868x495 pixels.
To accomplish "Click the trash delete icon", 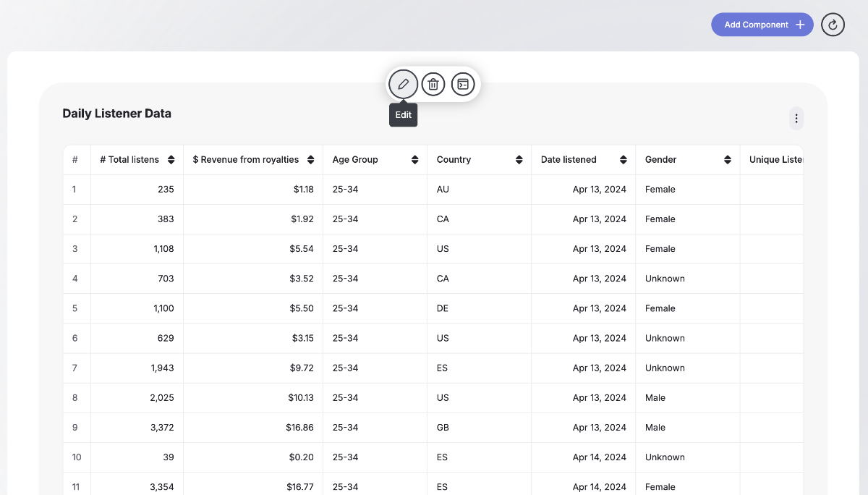I will (433, 85).
